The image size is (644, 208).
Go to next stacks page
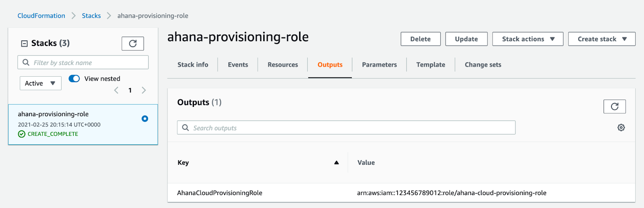pos(144,90)
